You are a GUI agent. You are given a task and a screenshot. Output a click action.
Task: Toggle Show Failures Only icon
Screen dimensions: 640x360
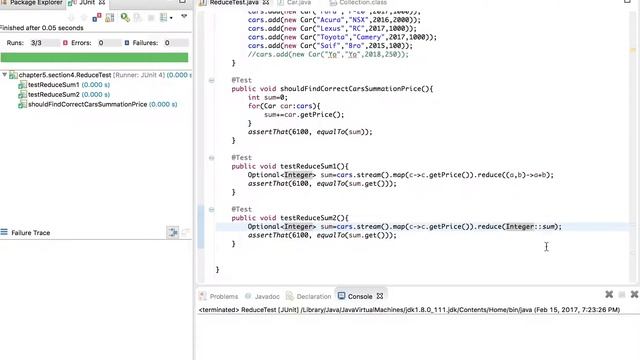click(x=97, y=18)
